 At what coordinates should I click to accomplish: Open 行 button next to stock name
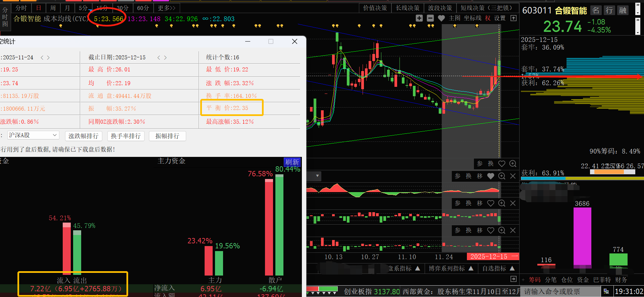click(609, 10)
